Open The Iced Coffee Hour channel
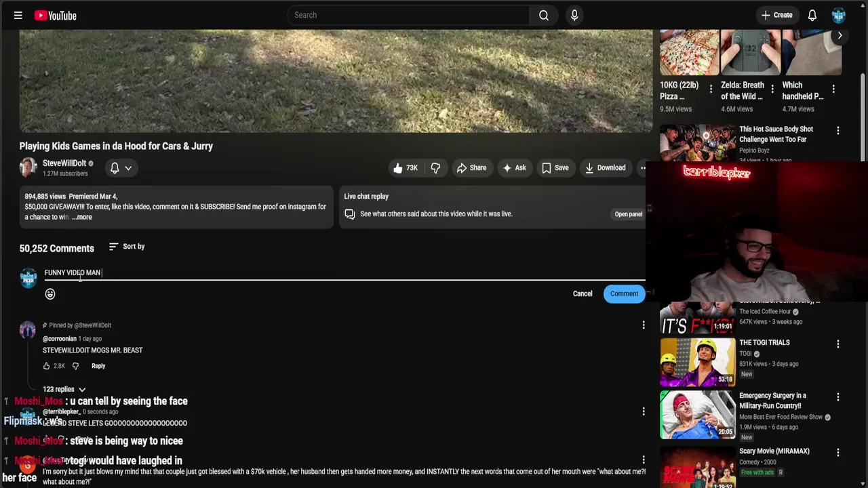Screen dimensions: 868x488 pyautogui.click(x=765, y=312)
